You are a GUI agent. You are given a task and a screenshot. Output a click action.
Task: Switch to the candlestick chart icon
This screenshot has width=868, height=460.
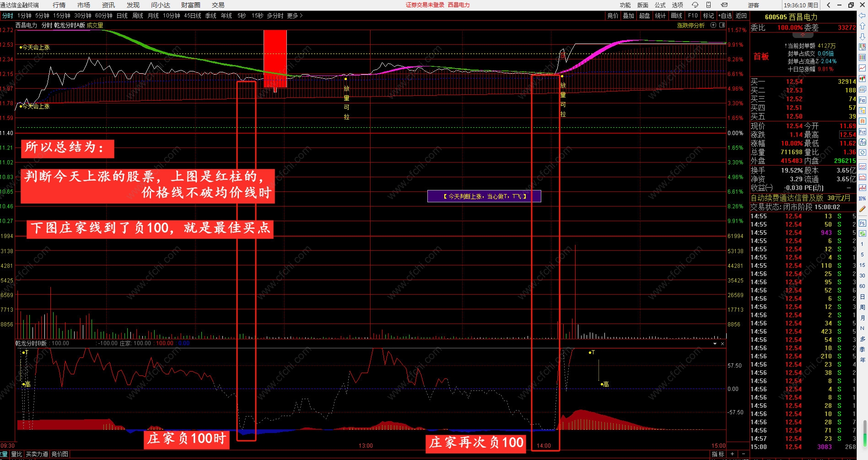[862, 79]
